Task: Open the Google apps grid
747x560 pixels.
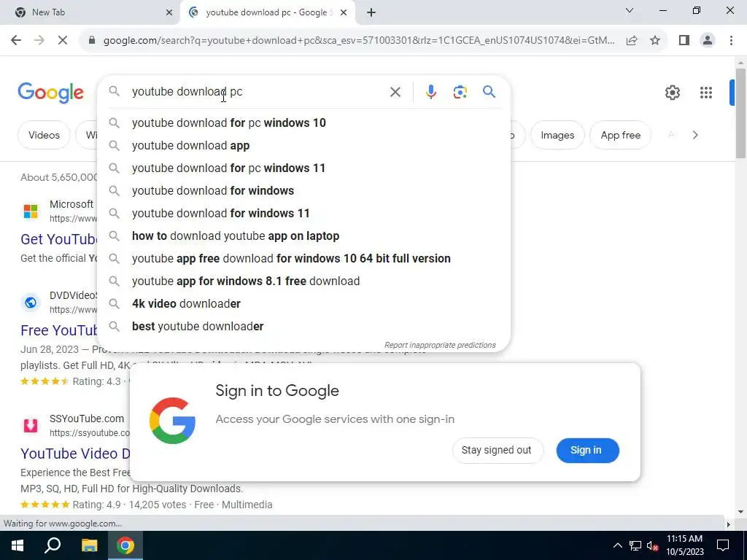Action: (706, 93)
